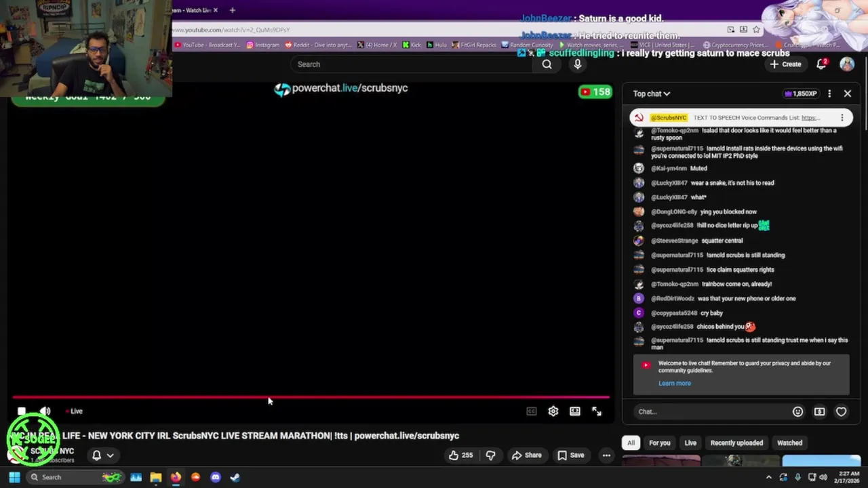Open the powerchat.live/scrubsnyc overlay link
Screen dimensions: 868x488
click(341, 88)
